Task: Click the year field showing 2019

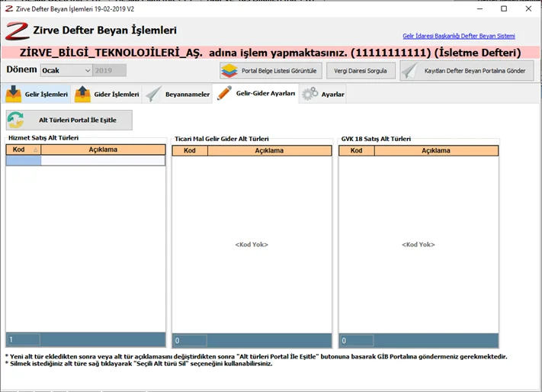Action: point(109,70)
